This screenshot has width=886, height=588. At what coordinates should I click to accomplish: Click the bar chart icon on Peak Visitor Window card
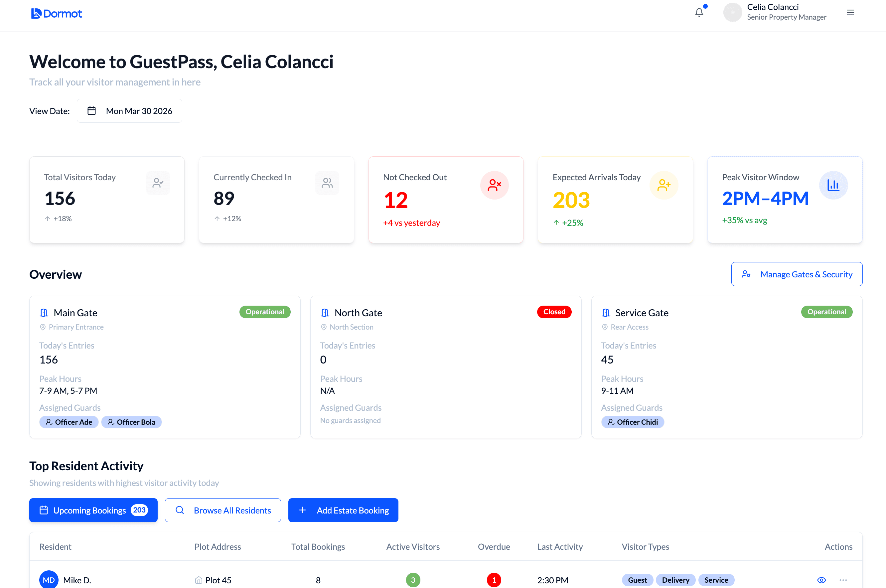833,185
